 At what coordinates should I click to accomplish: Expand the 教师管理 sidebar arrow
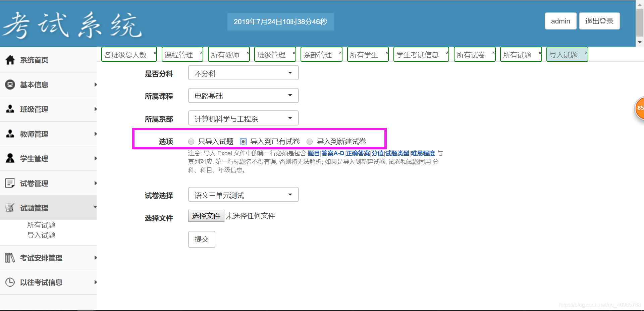point(95,134)
